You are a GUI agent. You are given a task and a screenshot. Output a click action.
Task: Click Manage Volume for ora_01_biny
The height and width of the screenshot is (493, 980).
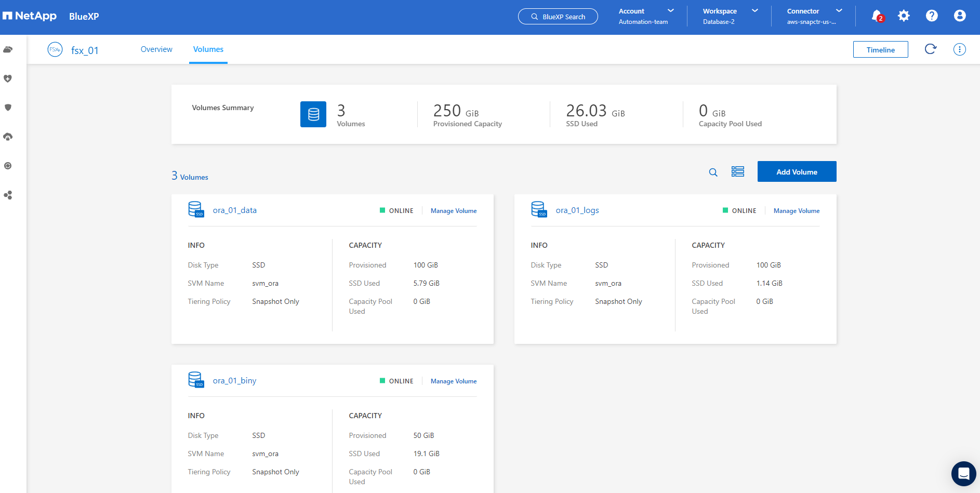pyautogui.click(x=453, y=381)
